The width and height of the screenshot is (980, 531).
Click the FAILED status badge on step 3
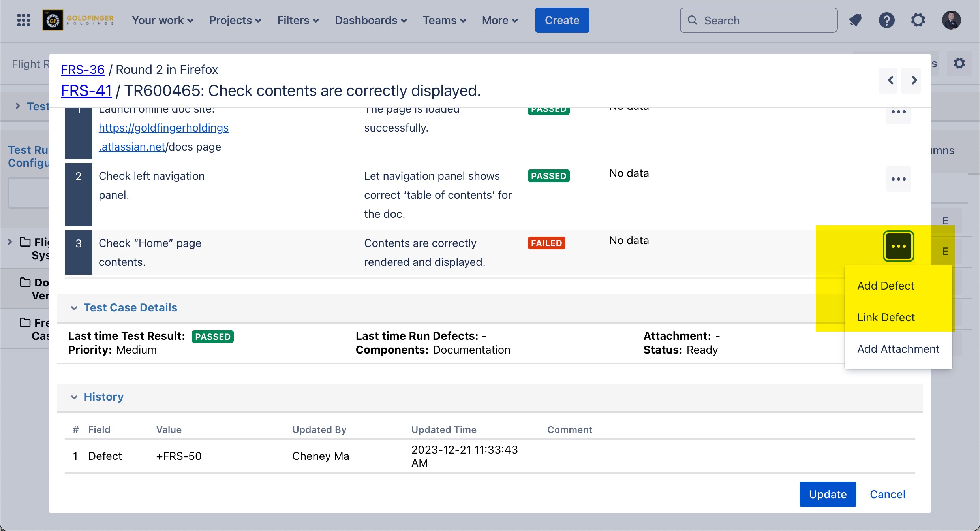pos(546,243)
